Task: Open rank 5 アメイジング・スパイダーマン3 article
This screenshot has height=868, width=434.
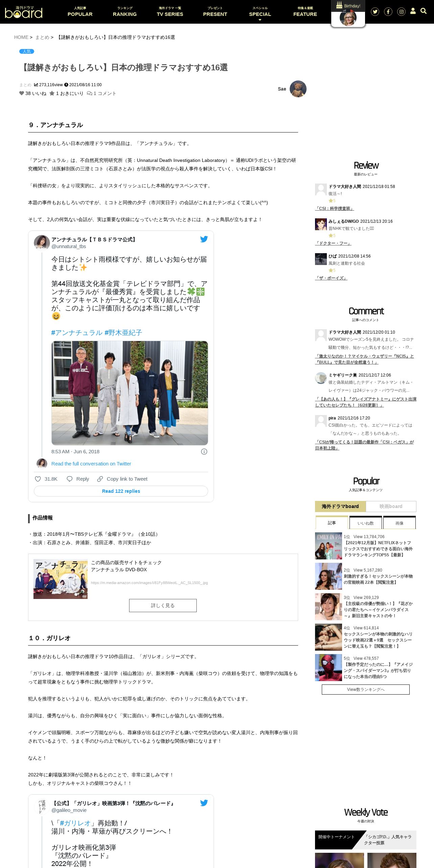Action: [378, 671]
